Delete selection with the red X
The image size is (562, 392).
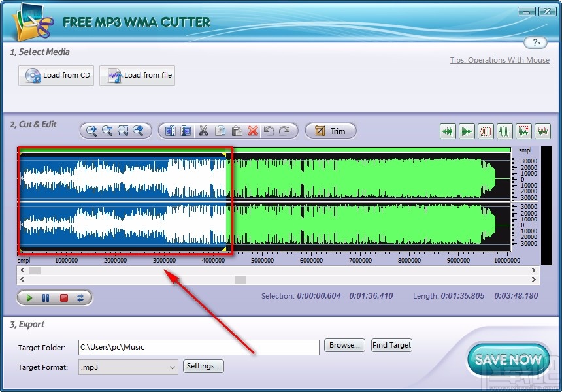253,131
